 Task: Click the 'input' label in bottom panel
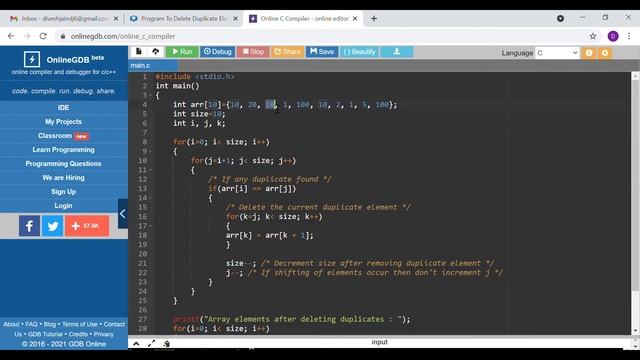(x=380, y=342)
